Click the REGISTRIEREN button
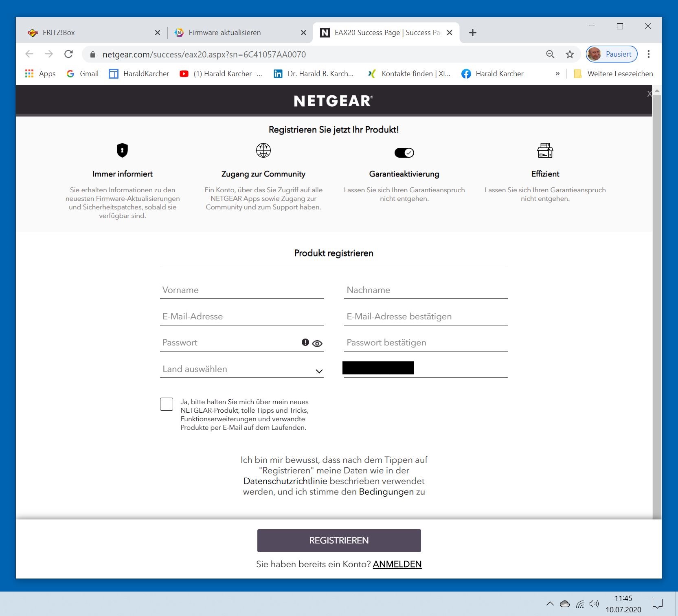Viewport: 678px width, 616px height. pyautogui.click(x=339, y=541)
